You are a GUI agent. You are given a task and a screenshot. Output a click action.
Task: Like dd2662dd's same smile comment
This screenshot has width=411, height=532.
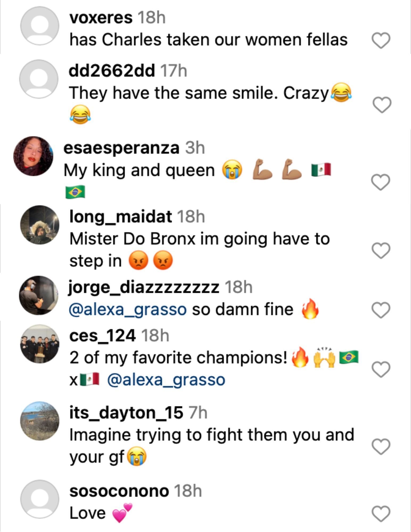point(382,105)
